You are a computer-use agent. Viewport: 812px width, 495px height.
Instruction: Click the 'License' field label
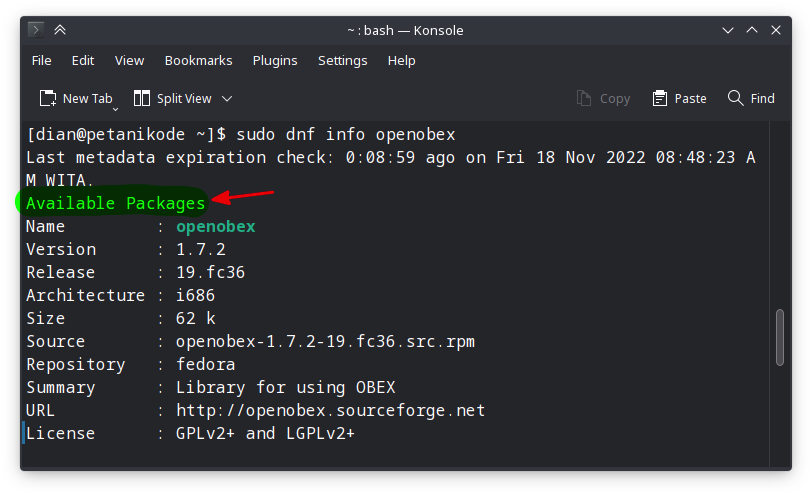61,433
